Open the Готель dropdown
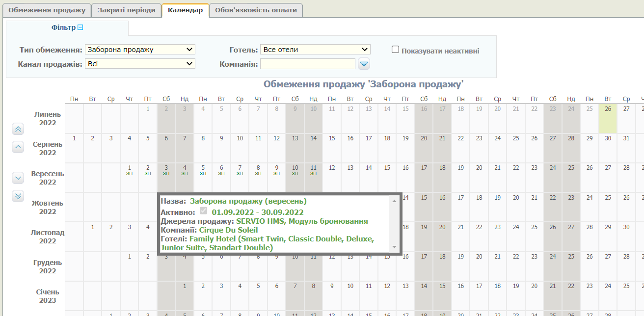This screenshot has width=644, height=316. [x=315, y=50]
